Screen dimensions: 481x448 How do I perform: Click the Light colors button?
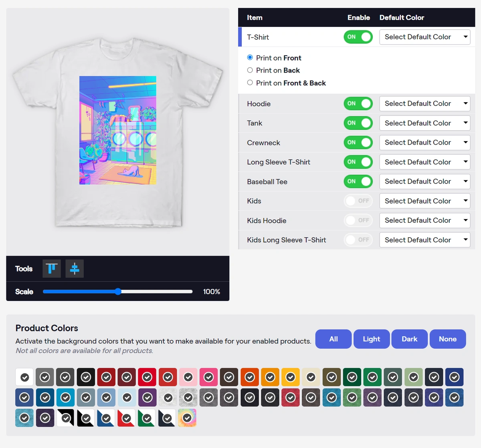pyautogui.click(x=372, y=339)
